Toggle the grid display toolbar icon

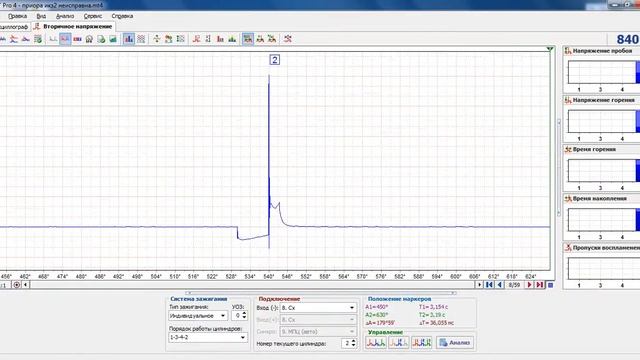[141, 39]
